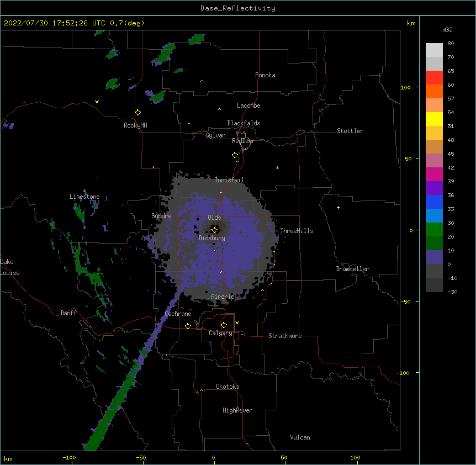The image size is (476, 465).
Task: Click the ThreeHills label
Action: (x=297, y=231)
